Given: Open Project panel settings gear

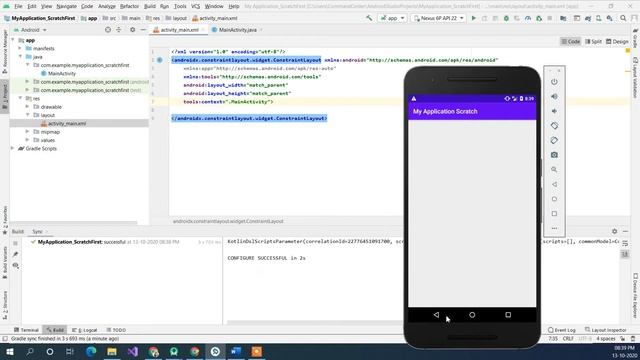Looking at the screenshot, I should (x=132, y=30).
